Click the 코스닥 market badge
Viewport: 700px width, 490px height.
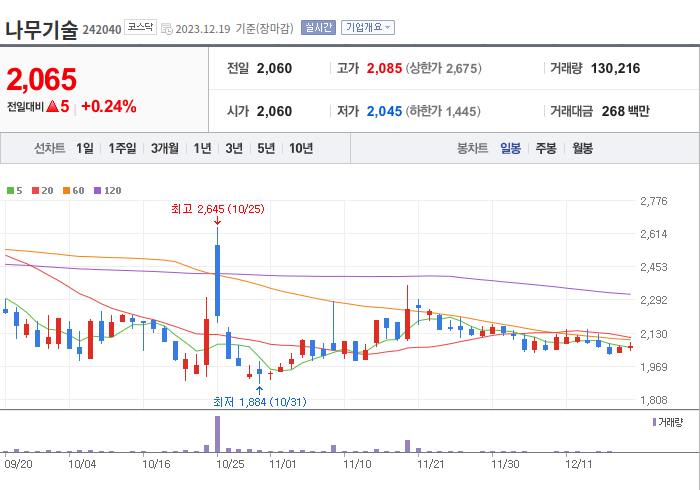coord(140,27)
